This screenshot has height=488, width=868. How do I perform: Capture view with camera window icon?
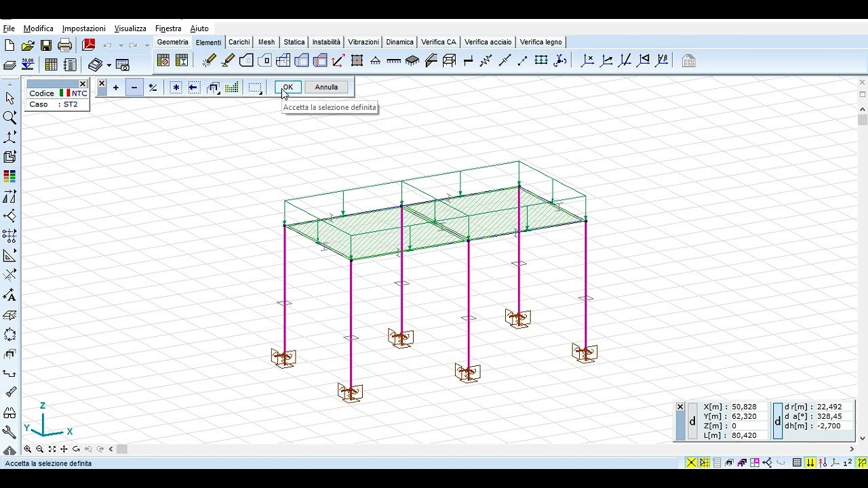click(x=123, y=65)
